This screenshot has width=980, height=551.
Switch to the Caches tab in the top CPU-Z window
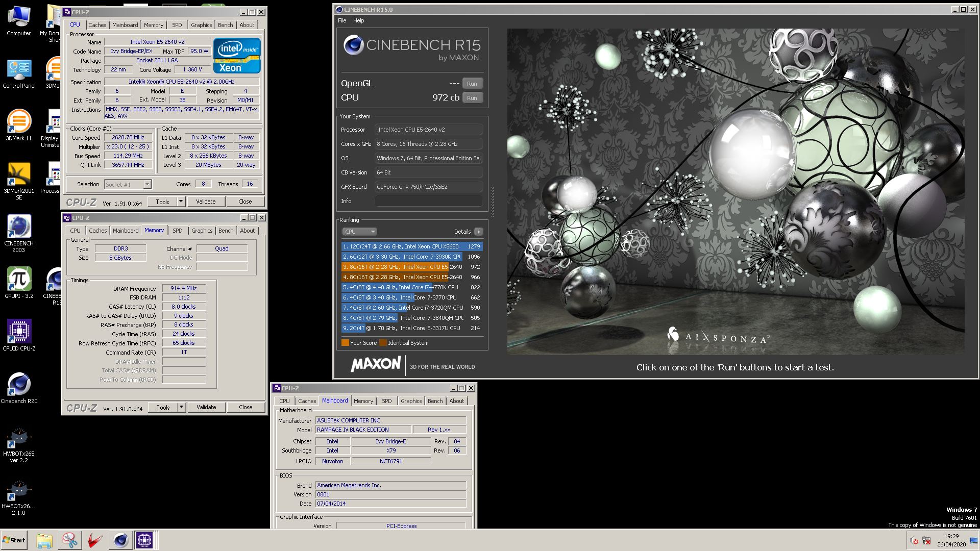tap(97, 25)
